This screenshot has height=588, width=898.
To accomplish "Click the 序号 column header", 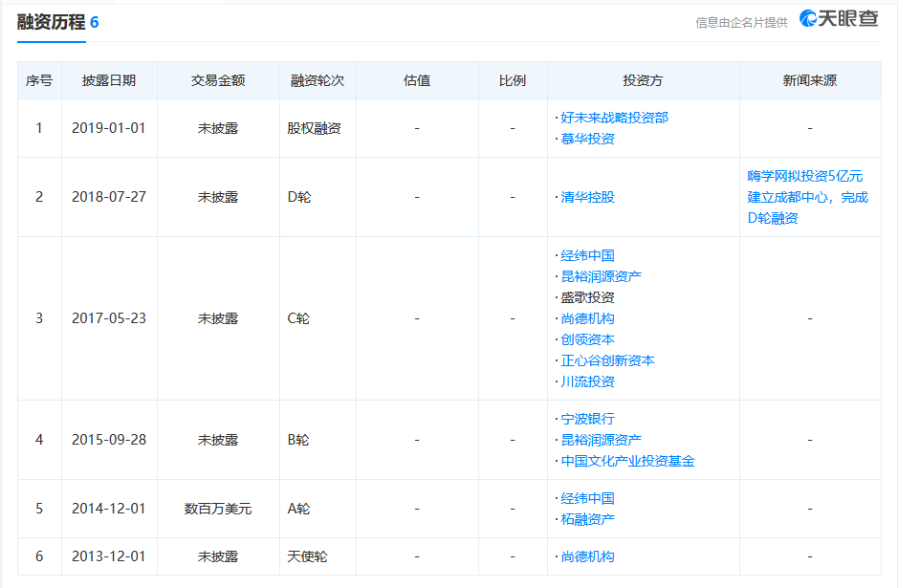I will 39,80.
